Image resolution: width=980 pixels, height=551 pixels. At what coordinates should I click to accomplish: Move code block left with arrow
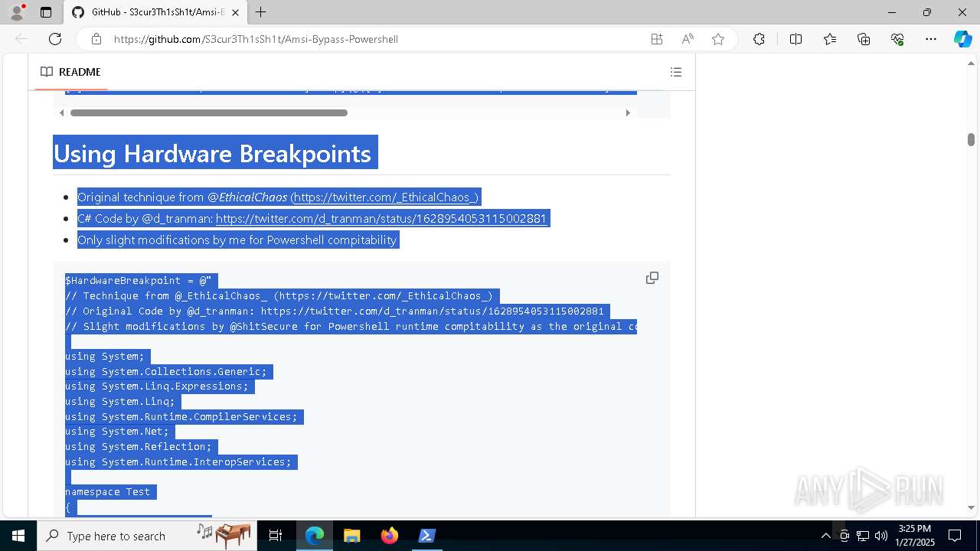click(x=61, y=112)
